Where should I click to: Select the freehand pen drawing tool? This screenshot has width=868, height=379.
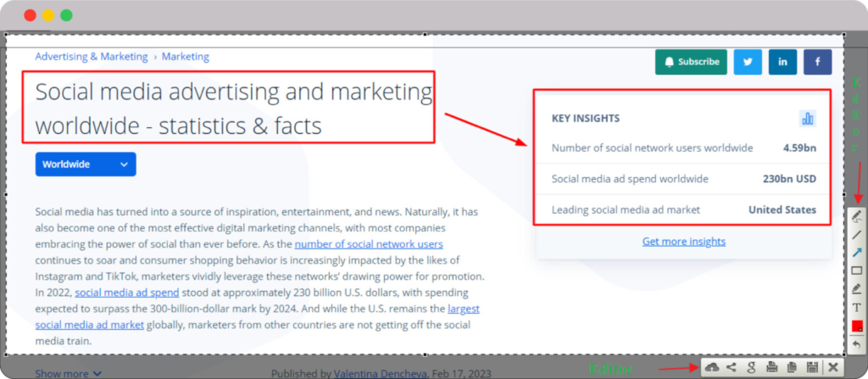tap(856, 216)
